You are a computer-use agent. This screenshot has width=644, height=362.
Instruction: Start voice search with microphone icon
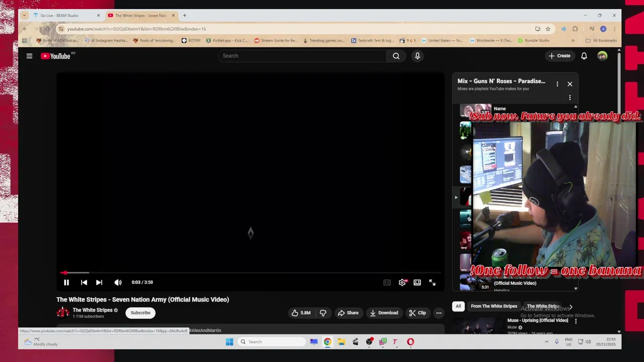pos(417,56)
